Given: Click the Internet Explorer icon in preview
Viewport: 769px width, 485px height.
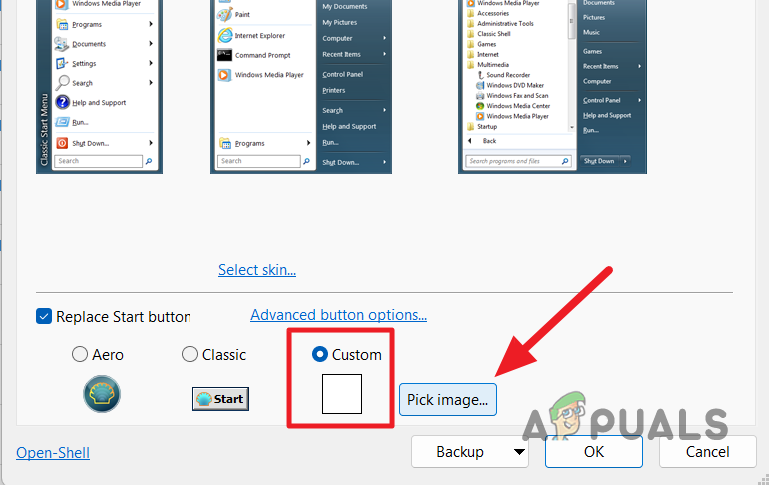Looking at the screenshot, I should tap(225, 35).
